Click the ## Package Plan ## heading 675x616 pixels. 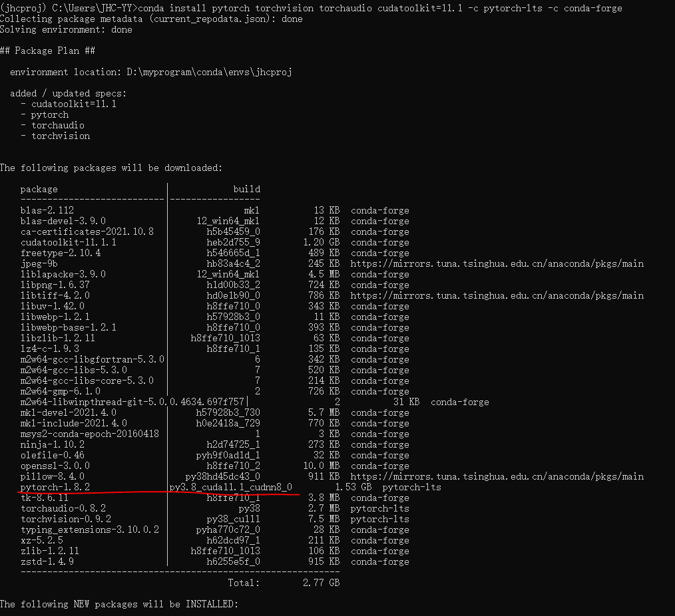click(x=47, y=51)
